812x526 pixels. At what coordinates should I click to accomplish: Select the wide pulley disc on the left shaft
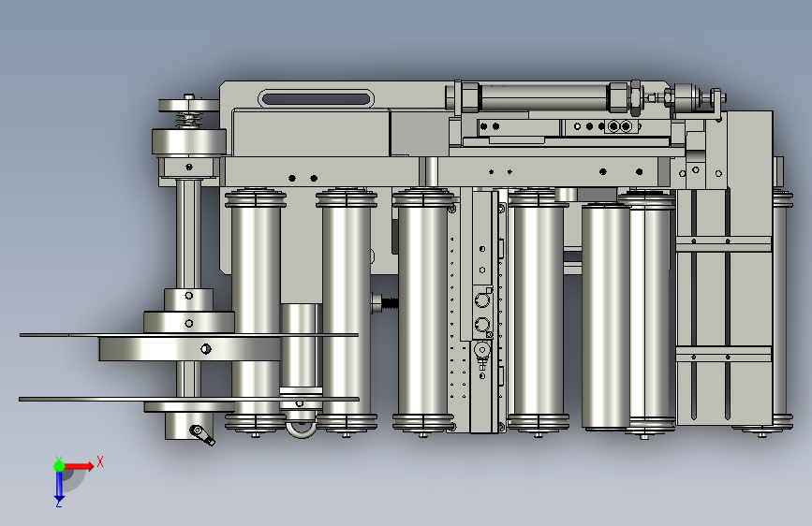click(189, 348)
